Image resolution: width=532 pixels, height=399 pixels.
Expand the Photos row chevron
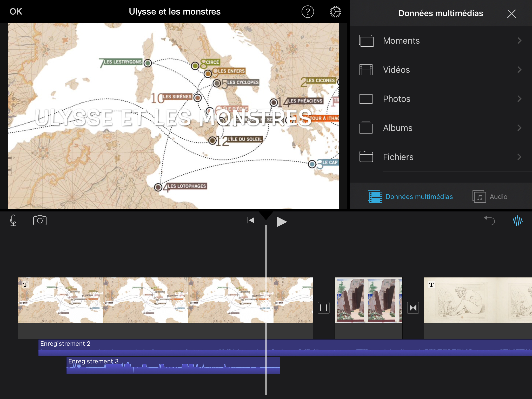(519, 99)
